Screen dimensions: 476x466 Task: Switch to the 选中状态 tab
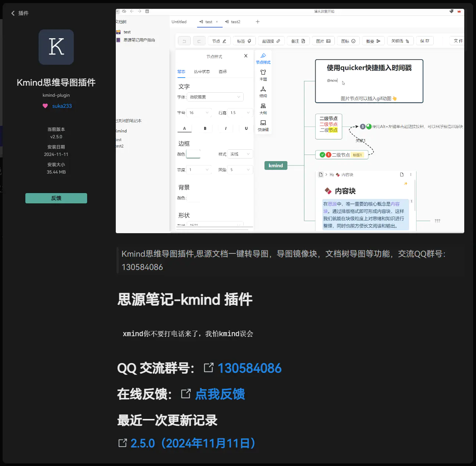pos(202,72)
